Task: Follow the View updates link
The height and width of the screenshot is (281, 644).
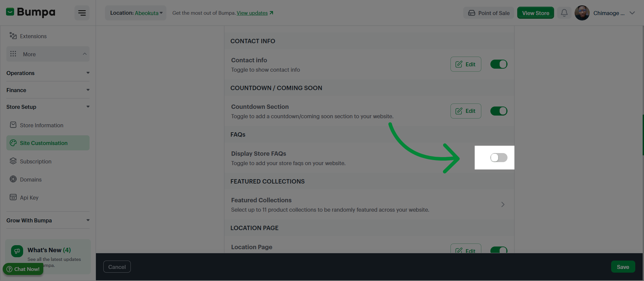Action: click(252, 13)
